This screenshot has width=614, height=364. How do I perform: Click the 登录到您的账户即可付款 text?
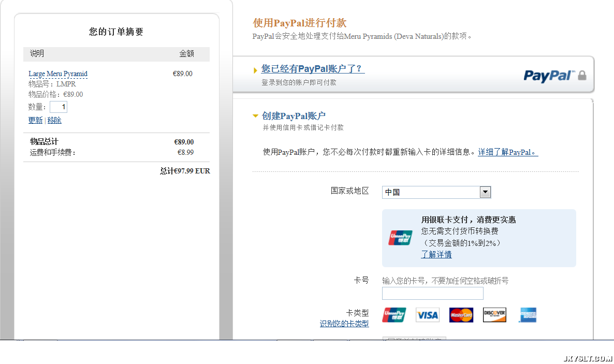[x=299, y=82]
